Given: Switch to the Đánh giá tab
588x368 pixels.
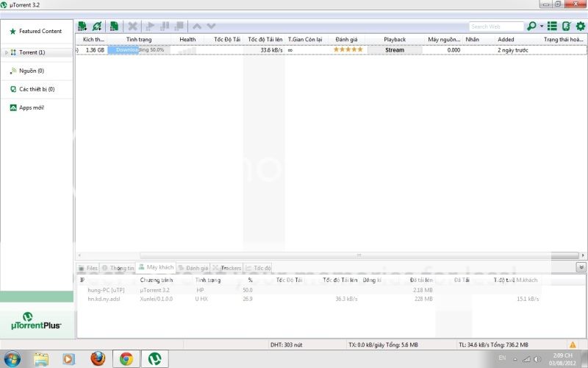Looking at the screenshot, I should click(193, 268).
